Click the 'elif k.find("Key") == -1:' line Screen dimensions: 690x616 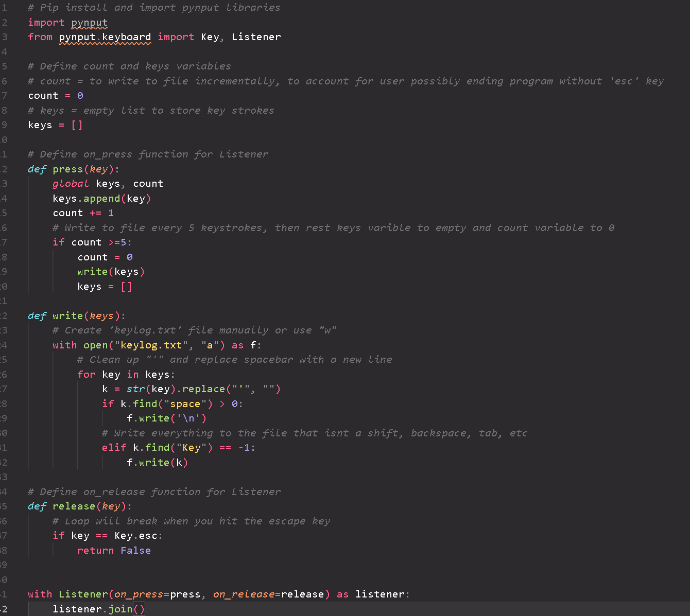point(179,448)
